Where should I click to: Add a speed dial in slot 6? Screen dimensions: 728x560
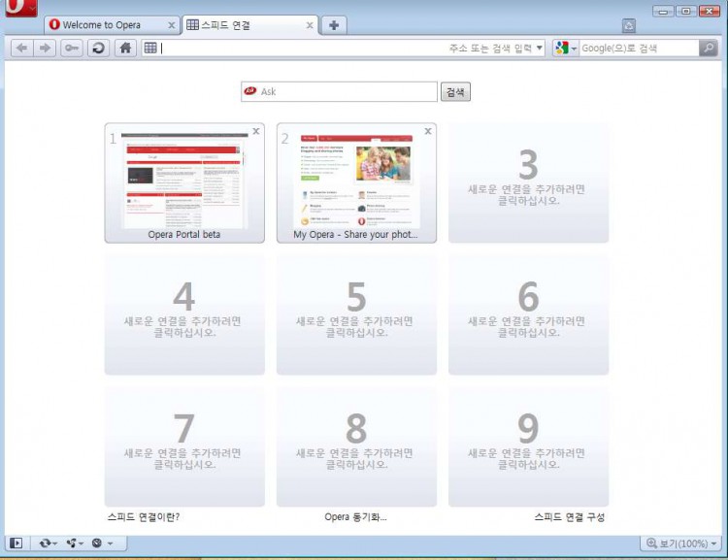click(x=528, y=314)
